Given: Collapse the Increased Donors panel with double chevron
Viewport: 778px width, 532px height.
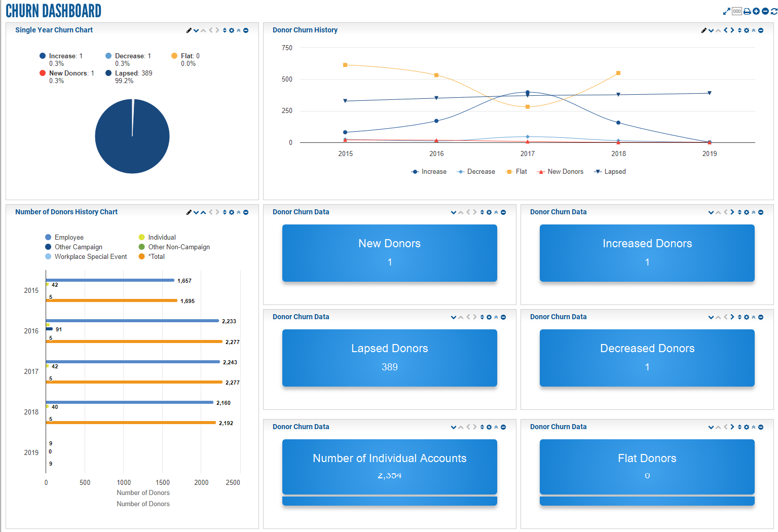Looking at the screenshot, I should pyautogui.click(x=753, y=212).
